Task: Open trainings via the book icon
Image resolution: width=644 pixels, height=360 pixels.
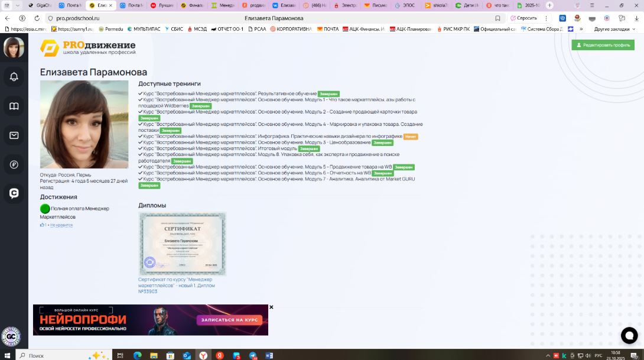Action: (14, 106)
